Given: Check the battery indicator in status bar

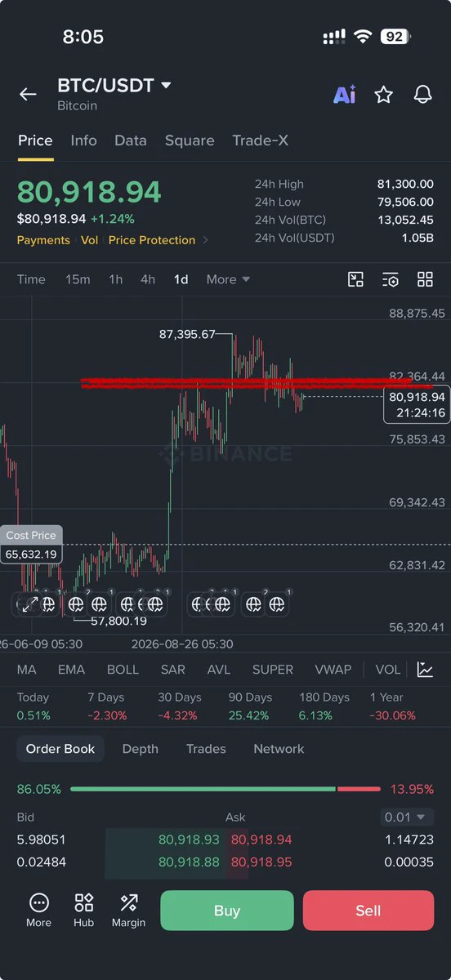Looking at the screenshot, I should (x=394, y=37).
